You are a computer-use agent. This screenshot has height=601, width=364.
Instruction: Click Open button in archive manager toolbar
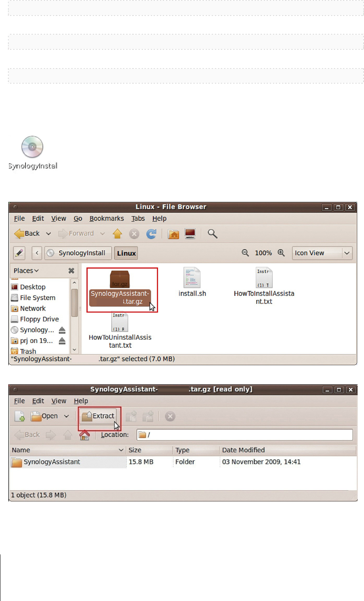click(x=45, y=416)
